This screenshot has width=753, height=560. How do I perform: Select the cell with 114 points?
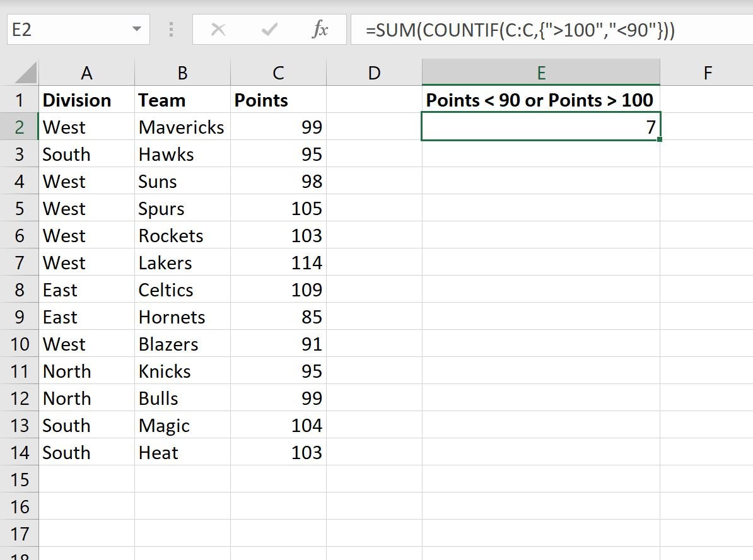click(279, 263)
